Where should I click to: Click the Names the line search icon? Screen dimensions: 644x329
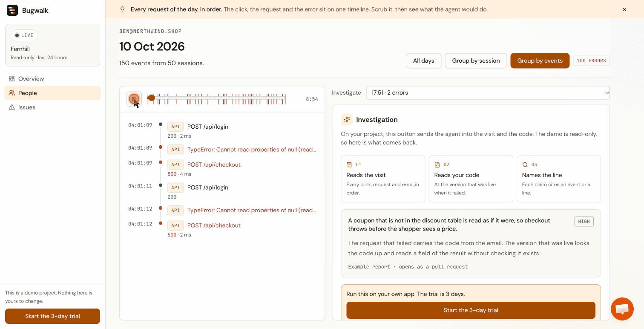click(x=525, y=164)
